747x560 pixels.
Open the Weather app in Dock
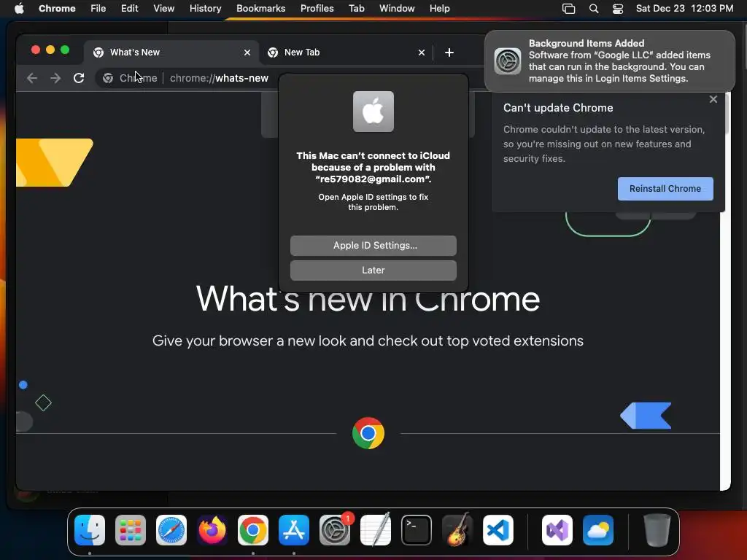598,530
